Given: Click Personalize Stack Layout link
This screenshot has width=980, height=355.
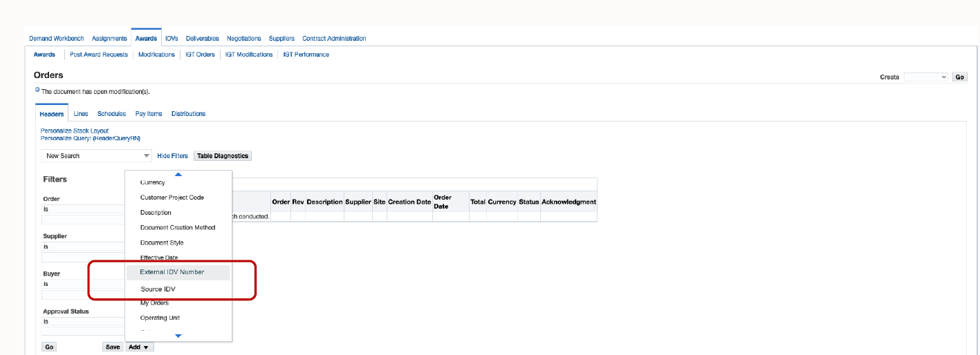Looking at the screenshot, I should coord(75,131).
